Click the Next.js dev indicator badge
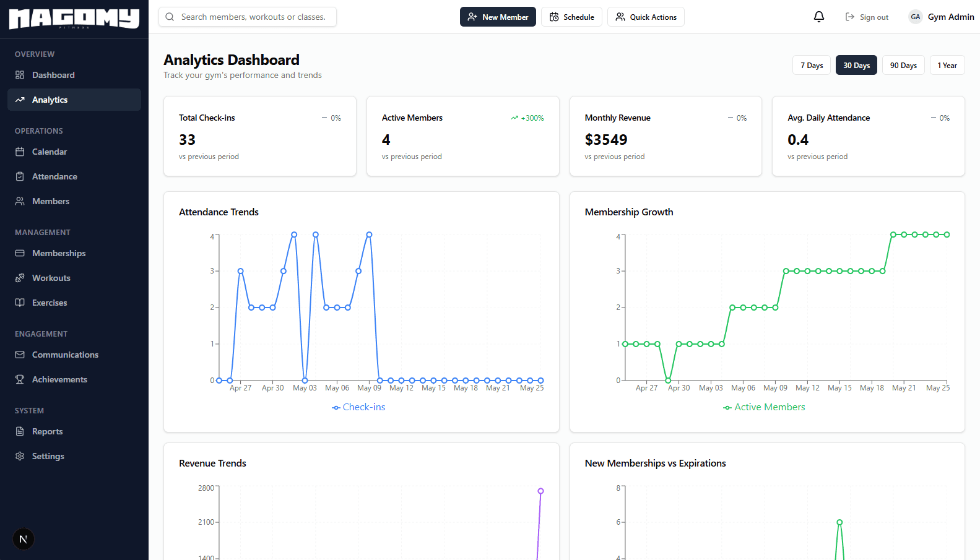980x560 pixels. 24,539
